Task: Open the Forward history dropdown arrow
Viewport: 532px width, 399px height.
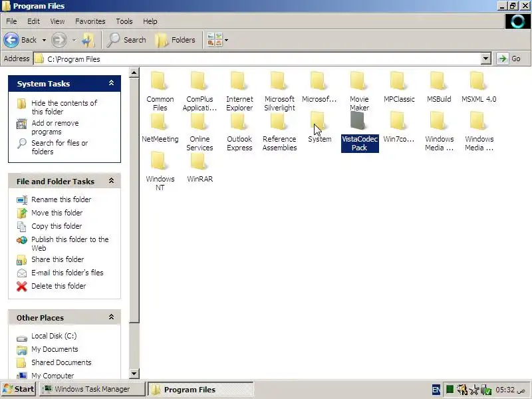Action: click(x=74, y=40)
